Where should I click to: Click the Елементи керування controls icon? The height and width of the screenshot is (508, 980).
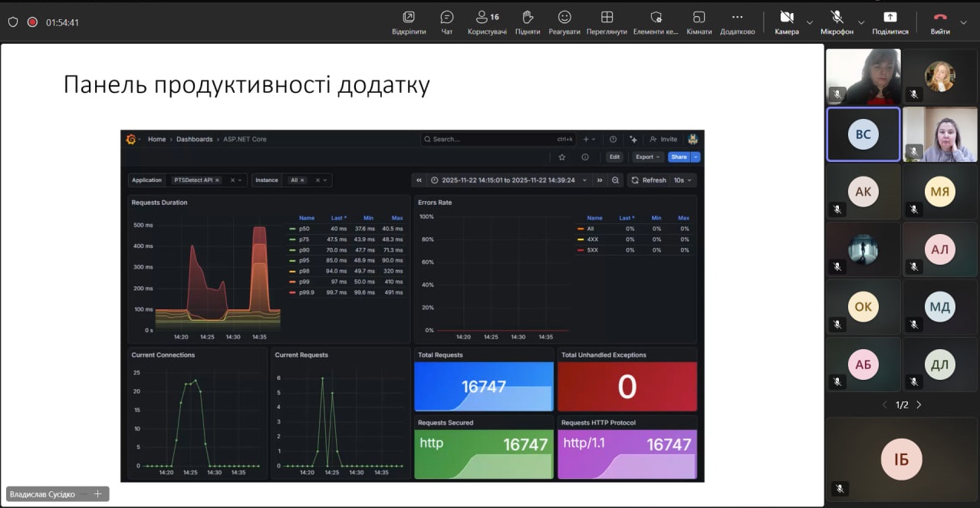pos(656,18)
